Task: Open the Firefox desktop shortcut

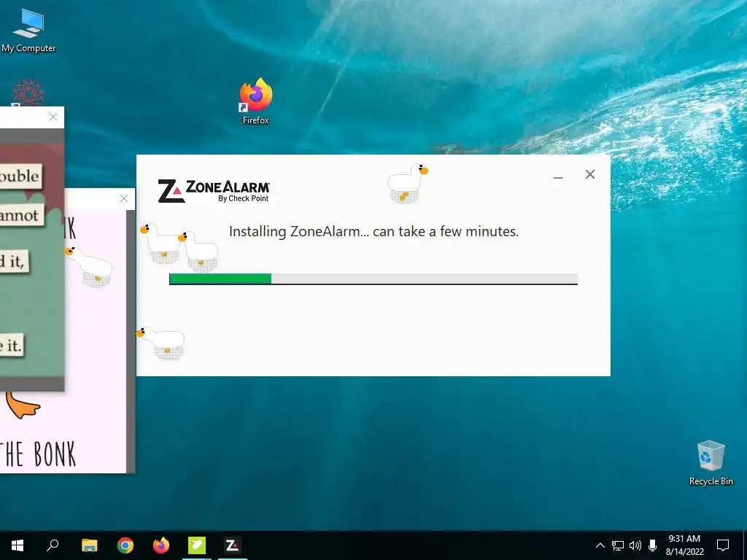Action: tap(256, 101)
